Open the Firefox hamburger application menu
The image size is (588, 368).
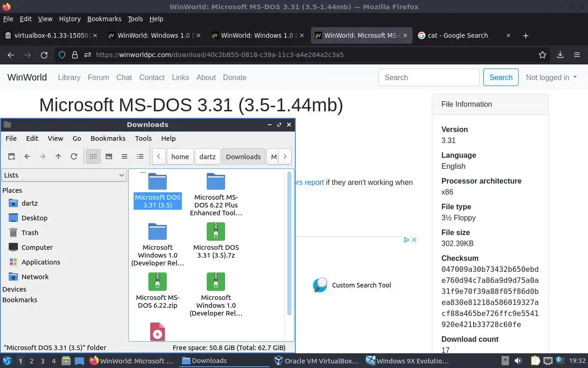pos(577,55)
